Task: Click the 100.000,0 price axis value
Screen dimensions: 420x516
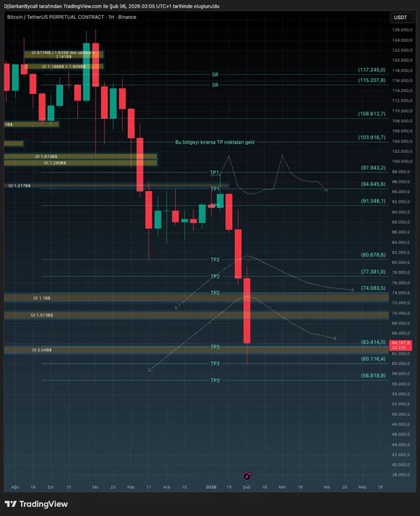Action: point(402,161)
